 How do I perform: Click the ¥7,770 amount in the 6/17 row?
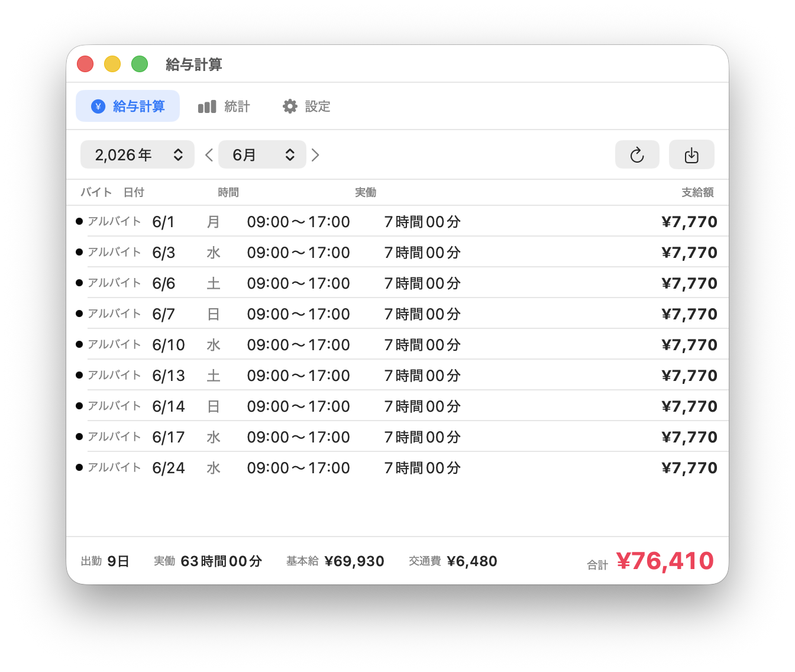[689, 437]
